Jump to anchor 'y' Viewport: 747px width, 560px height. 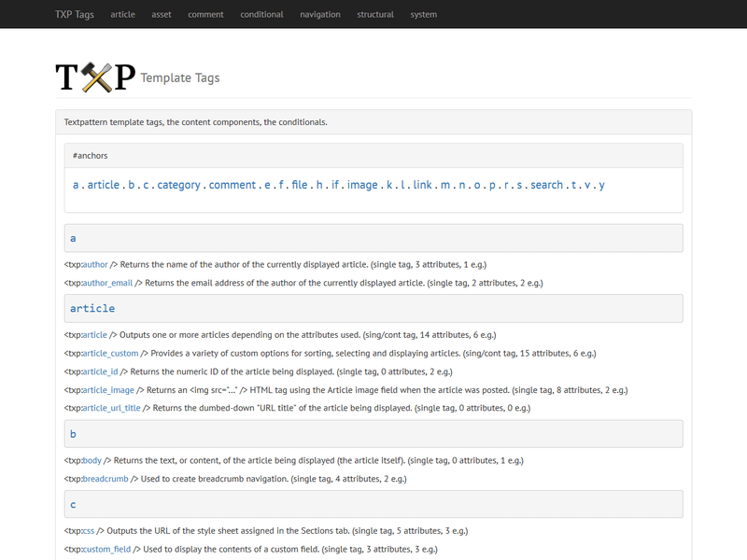click(x=601, y=185)
